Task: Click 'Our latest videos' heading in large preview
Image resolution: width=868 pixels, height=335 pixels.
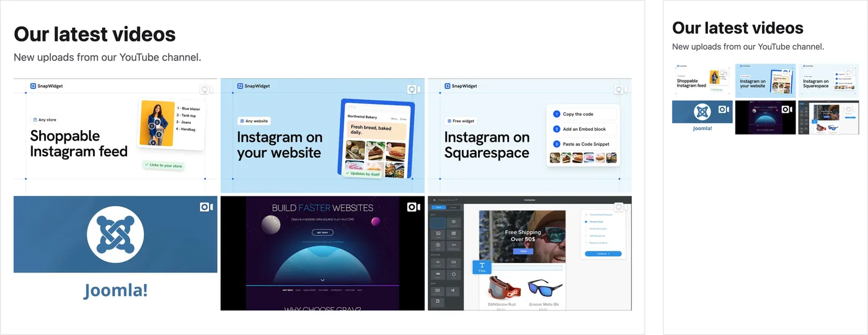Action: point(95,34)
